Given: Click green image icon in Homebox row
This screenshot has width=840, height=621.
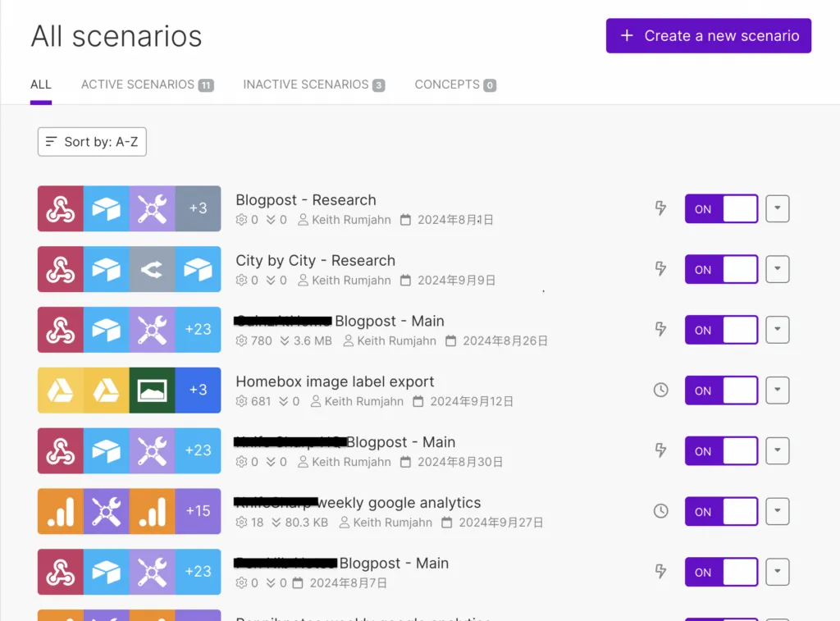Looking at the screenshot, I should coord(152,390).
